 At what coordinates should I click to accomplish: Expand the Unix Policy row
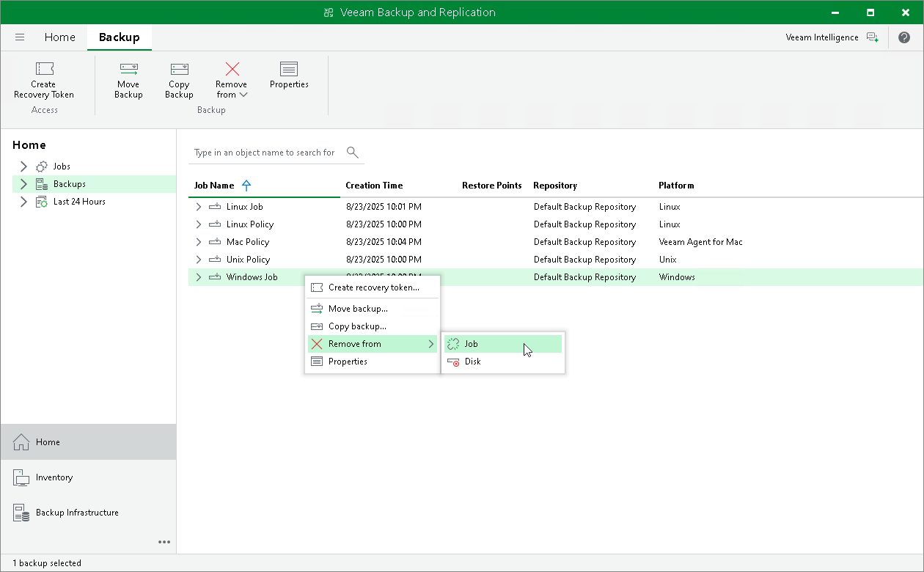(198, 260)
